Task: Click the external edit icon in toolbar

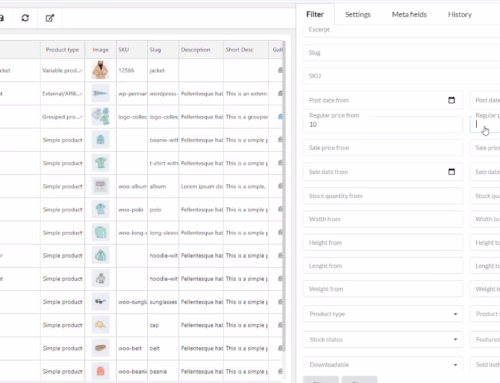Action: 50,18
